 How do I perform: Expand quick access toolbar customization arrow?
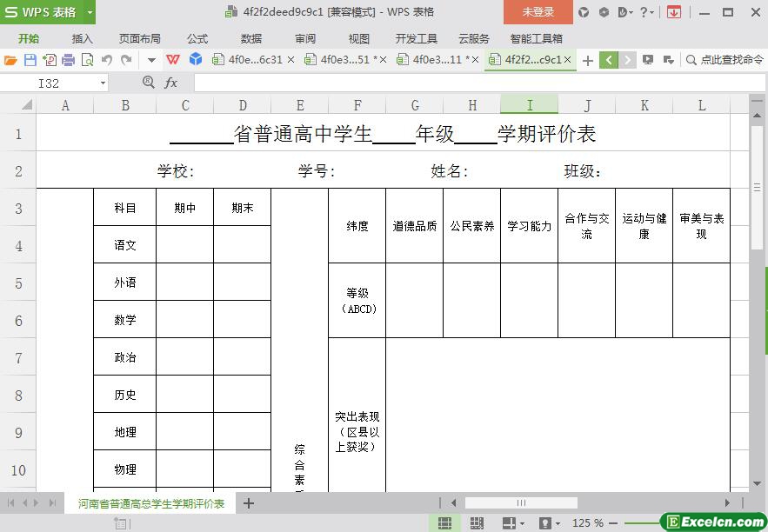[151, 60]
